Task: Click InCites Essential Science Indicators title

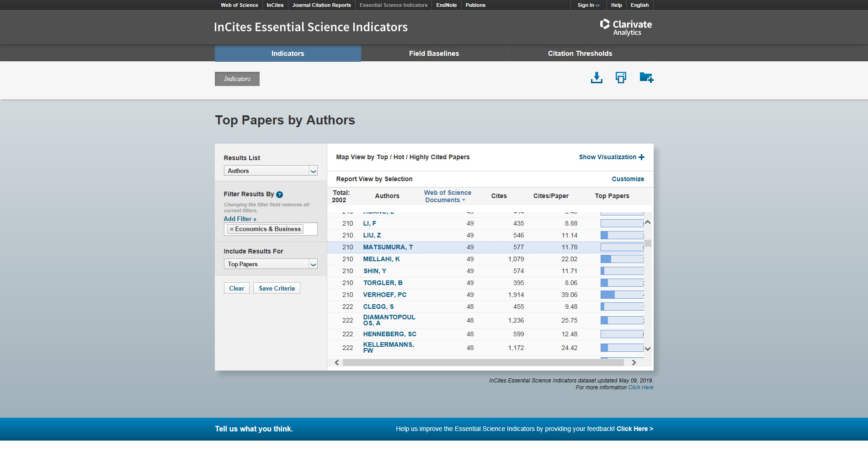Action: click(x=311, y=27)
